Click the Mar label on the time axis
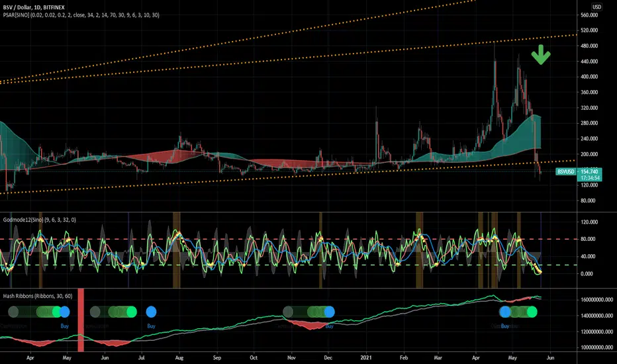Image resolution: width=617 pixels, height=364 pixels. (x=438, y=357)
